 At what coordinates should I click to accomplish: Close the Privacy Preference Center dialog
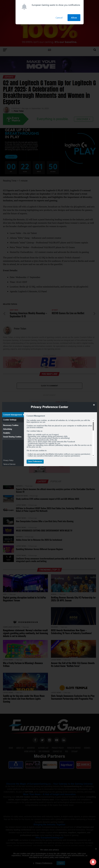point(94,405)
